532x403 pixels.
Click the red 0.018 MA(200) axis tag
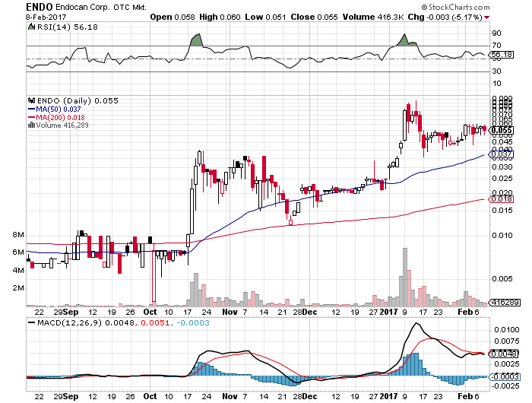point(502,199)
